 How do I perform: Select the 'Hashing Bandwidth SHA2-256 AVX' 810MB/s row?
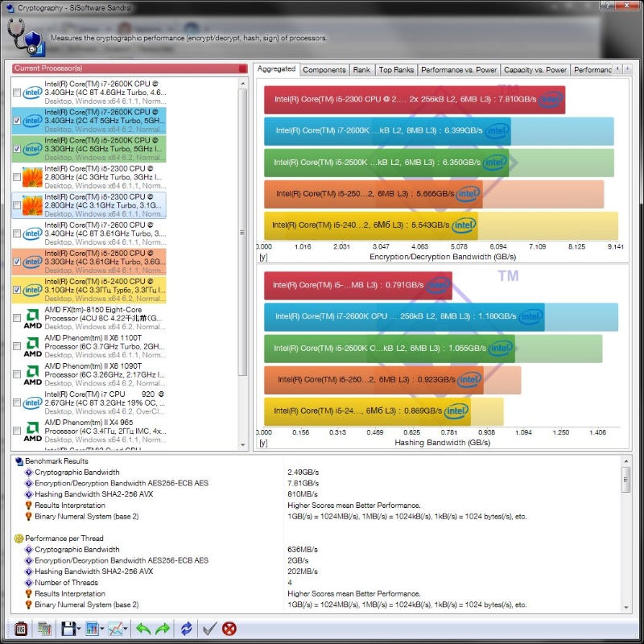(316, 494)
